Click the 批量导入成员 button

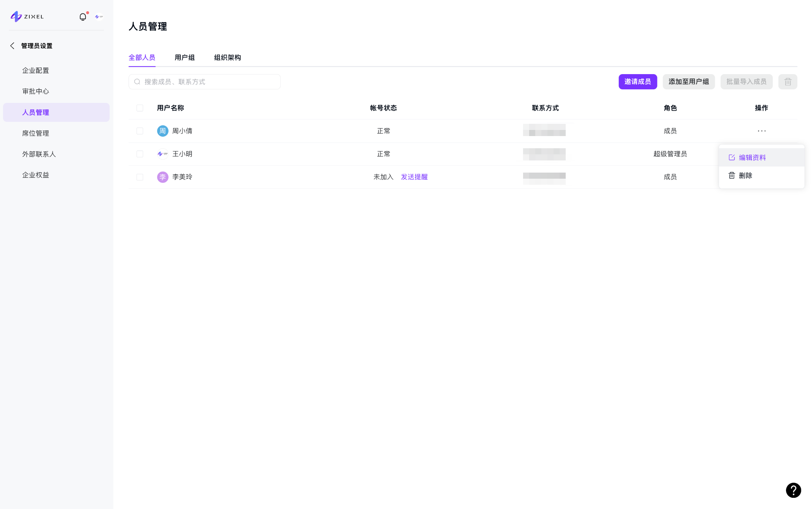[x=746, y=82]
